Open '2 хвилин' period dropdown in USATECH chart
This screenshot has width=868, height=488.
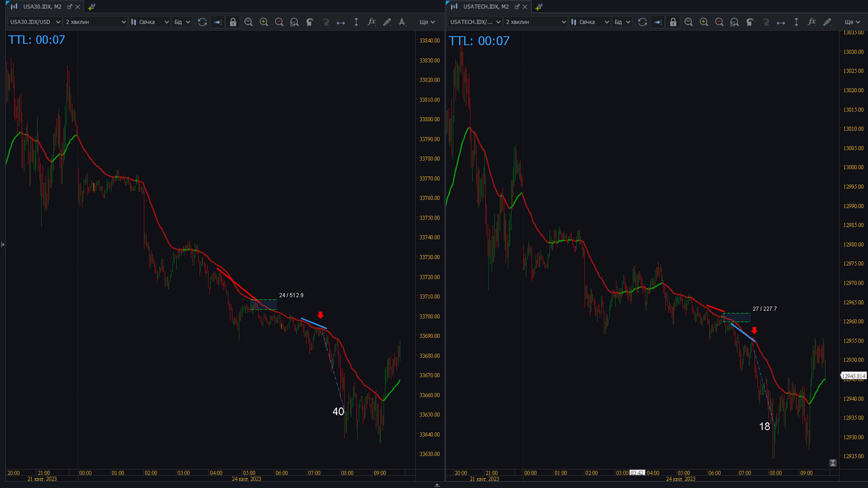536,22
